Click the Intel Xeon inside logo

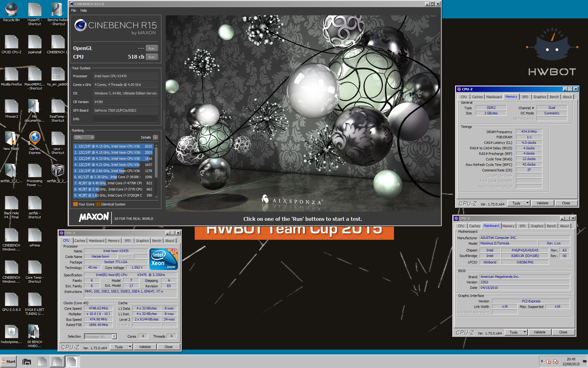[164, 259]
